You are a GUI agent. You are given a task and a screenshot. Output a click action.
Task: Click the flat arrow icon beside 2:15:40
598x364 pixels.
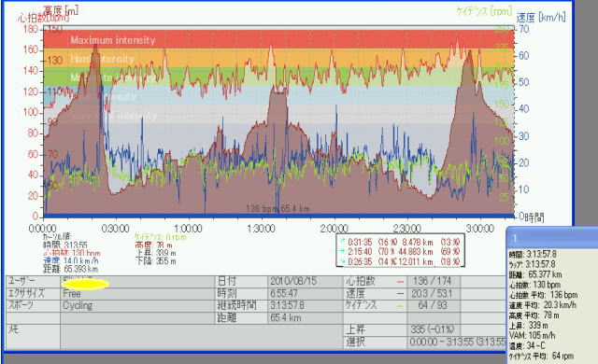click(x=342, y=251)
